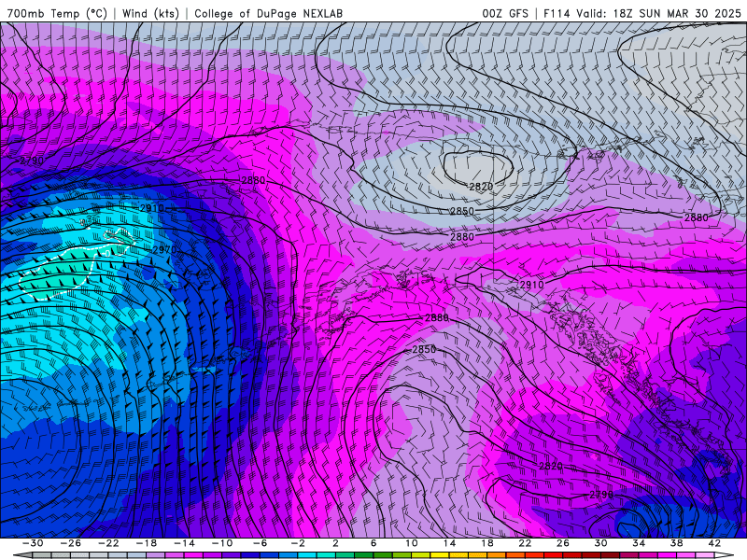The width and height of the screenshot is (747, 560).
Task: Click the negative "−22" color scale label
Action: point(108,543)
